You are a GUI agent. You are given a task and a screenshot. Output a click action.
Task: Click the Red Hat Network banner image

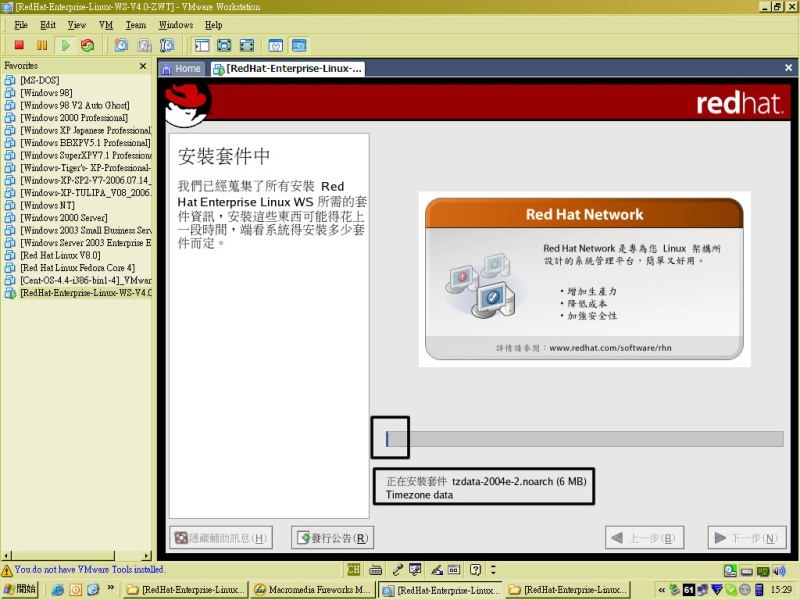[584, 279]
